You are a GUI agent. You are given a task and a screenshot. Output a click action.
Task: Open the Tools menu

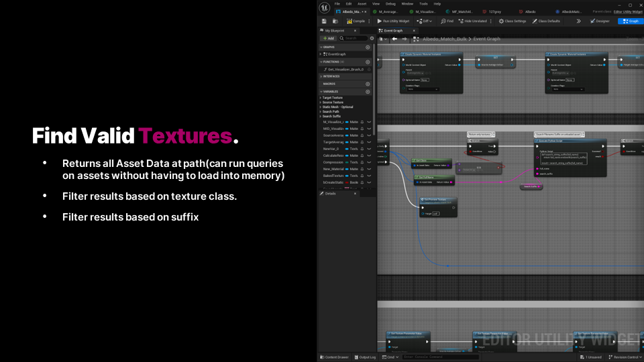click(x=423, y=4)
